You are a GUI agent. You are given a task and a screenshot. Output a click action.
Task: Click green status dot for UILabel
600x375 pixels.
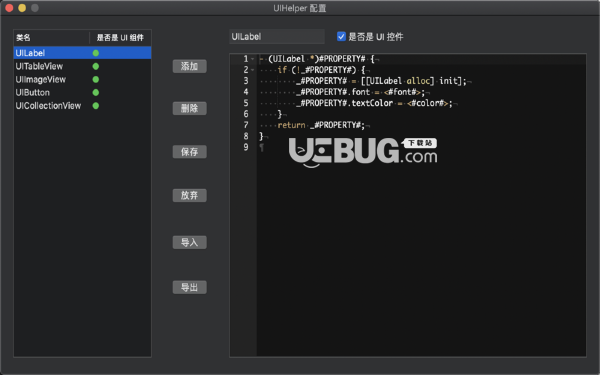tap(96, 53)
